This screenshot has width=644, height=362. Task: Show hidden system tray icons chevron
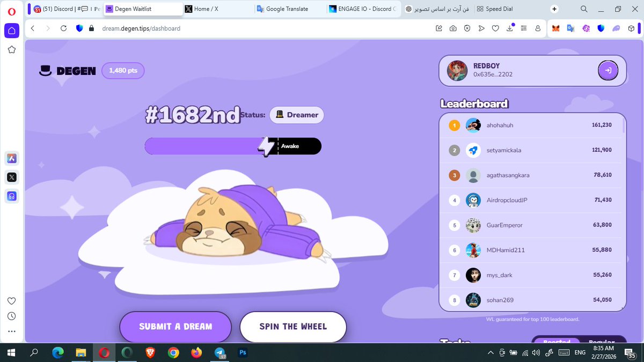491,353
